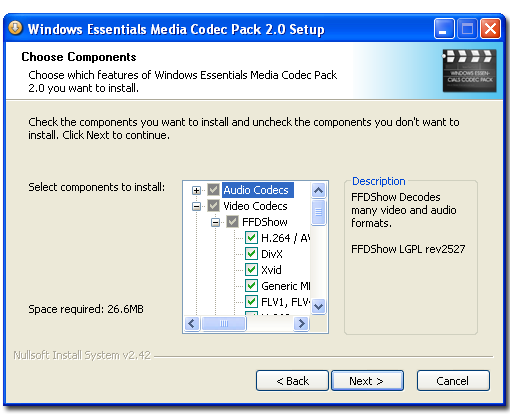Uncheck the H.264 / AVC component
510x420 pixels.
[251, 238]
